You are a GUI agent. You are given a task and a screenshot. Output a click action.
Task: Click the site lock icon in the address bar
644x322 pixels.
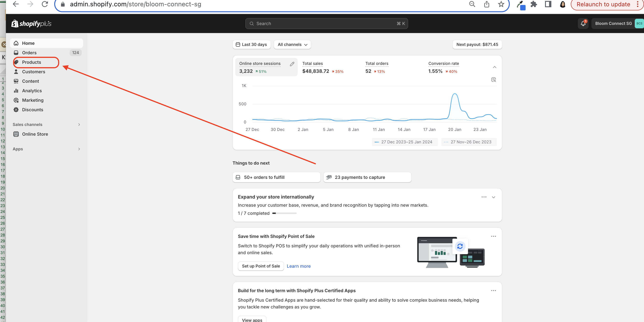[63, 4]
